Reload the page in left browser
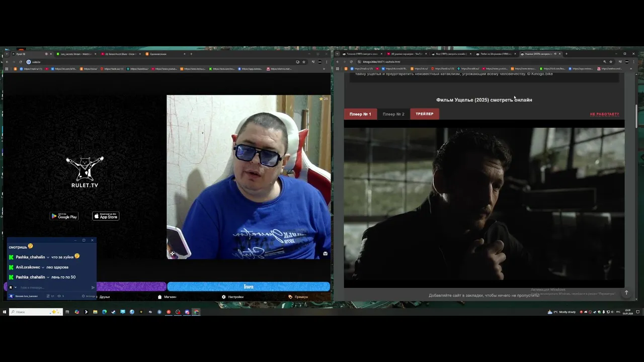This screenshot has width=644, height=362. (x=21, y=62)
